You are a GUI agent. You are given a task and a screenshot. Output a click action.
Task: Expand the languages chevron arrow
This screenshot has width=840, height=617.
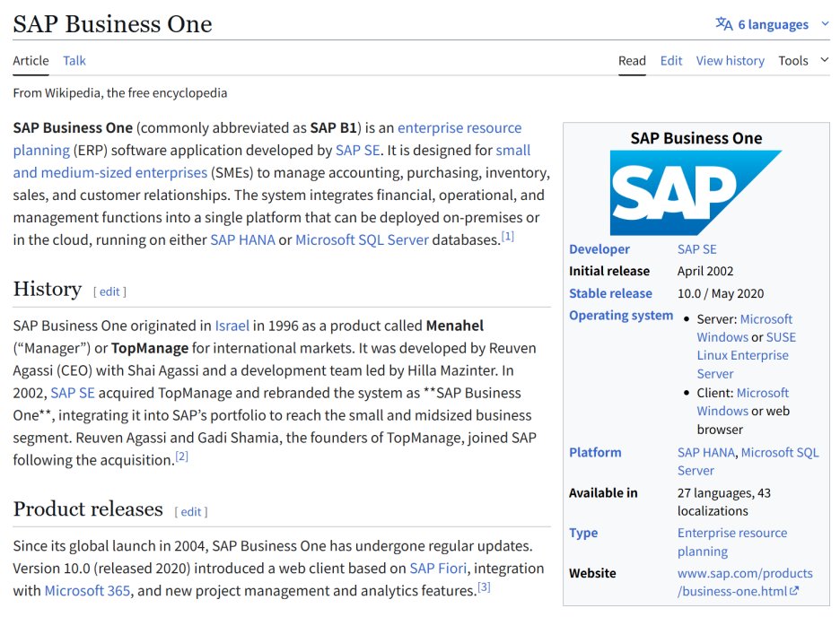pyautogui.click(x=825, y=24)
